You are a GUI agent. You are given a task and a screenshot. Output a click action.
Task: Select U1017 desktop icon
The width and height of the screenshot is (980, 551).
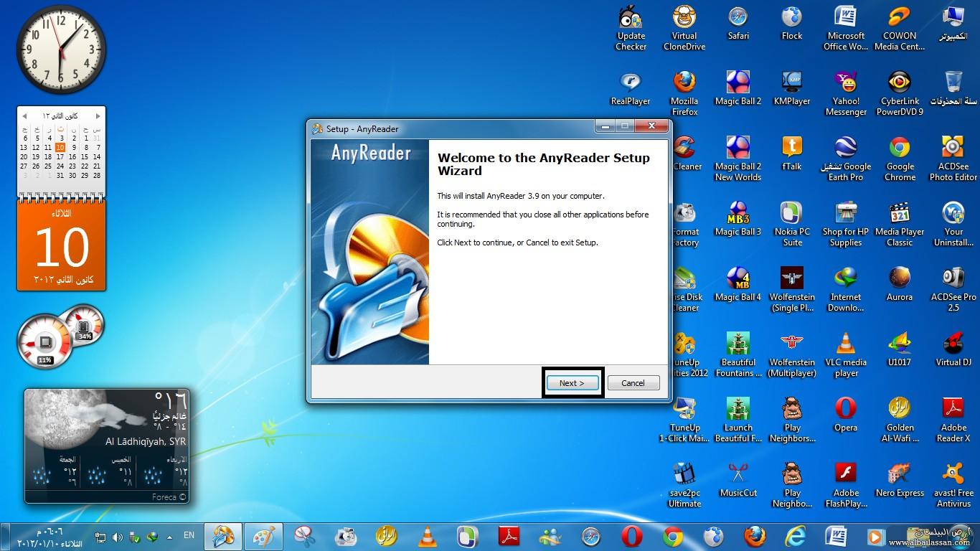[900, 350]
